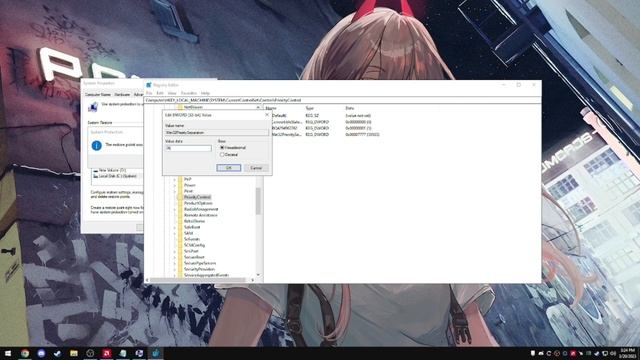Switch to Hardware tab in System Properties
Viewport: 640px width, 360px height.
[122, 94]
